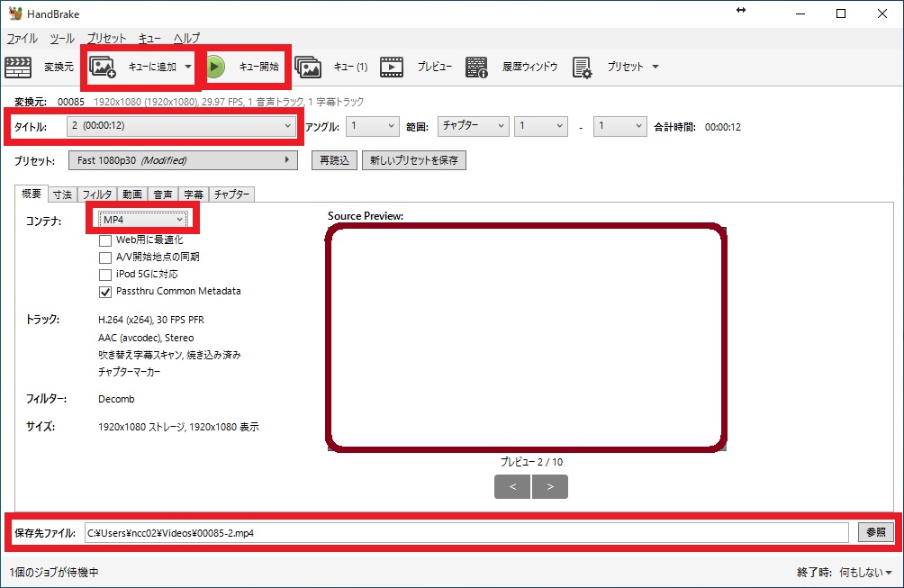
Task: Click the 参照 browse button
Action: click(875, 532)
